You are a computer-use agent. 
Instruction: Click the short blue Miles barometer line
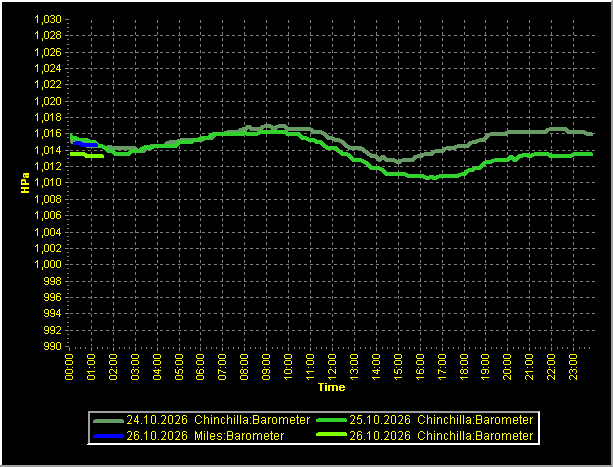point(85,144)
